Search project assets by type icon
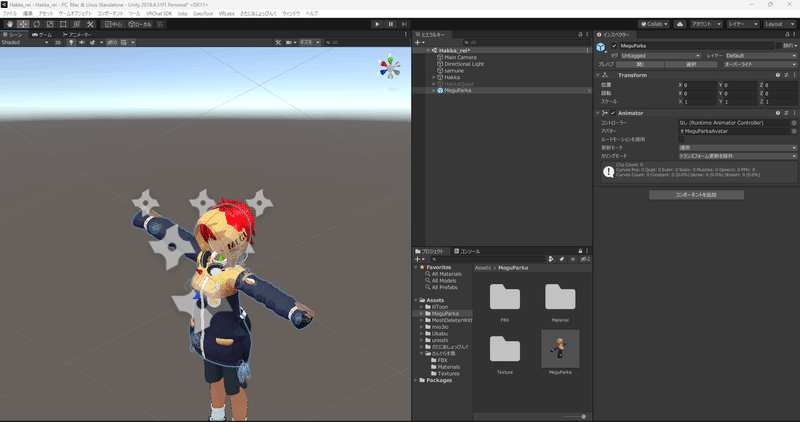The height and width of the screenshot is (422, 800). tap(551, 259)
